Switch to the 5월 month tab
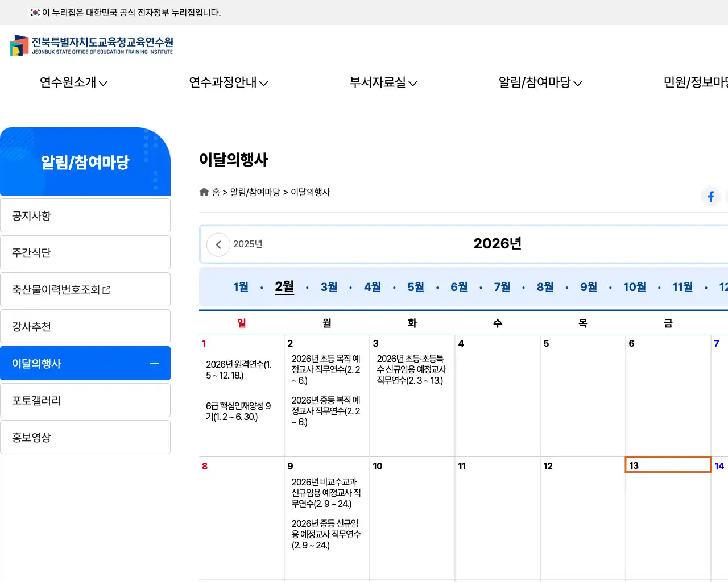 (x=415, y=287)
